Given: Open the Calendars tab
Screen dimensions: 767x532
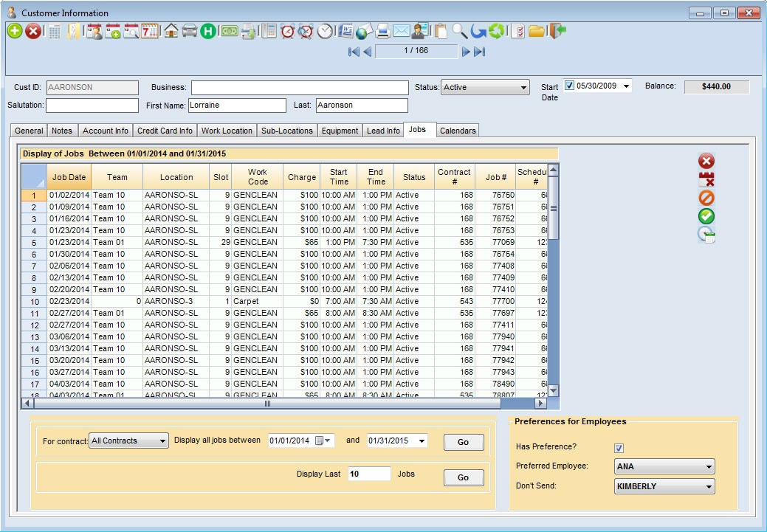Looking at the screenshot, I should coord(458,131).
